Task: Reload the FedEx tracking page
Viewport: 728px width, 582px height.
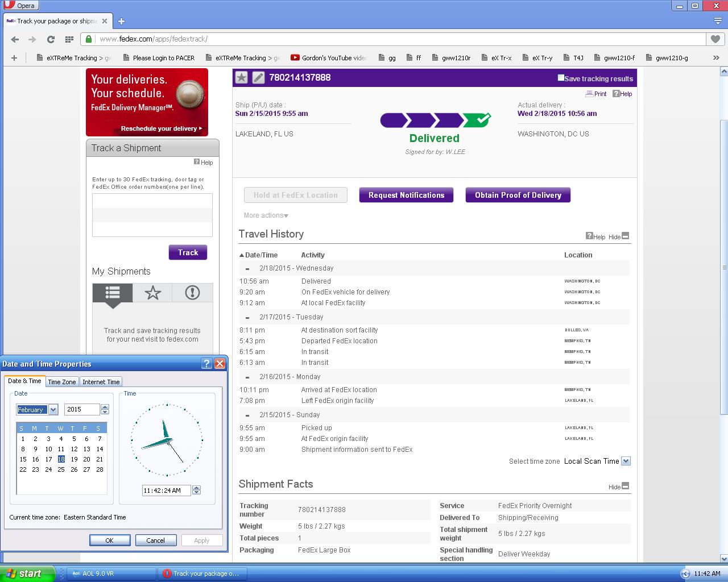Action: coord(51,39)
